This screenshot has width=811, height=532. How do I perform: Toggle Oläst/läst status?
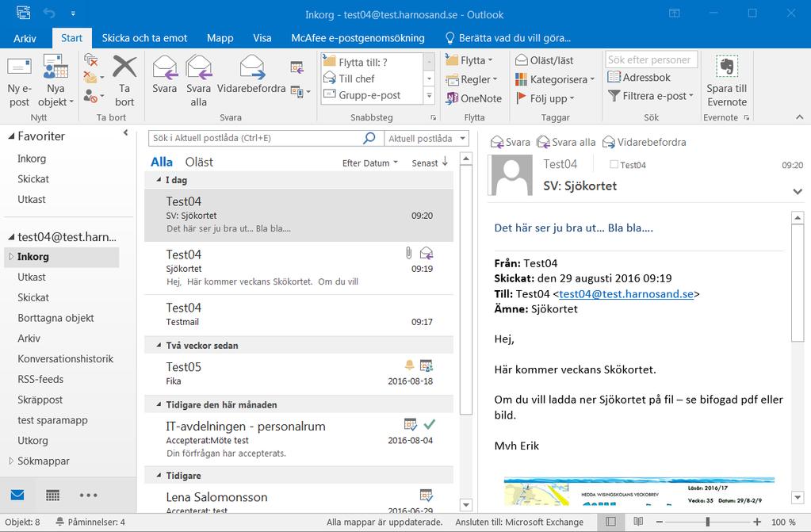tap(545, 60)
